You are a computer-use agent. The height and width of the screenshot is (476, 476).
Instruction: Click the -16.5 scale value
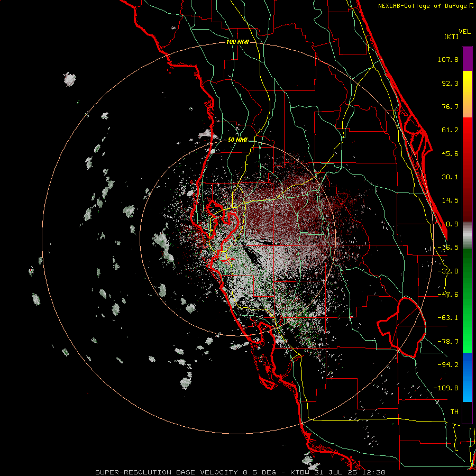point(448,248)
